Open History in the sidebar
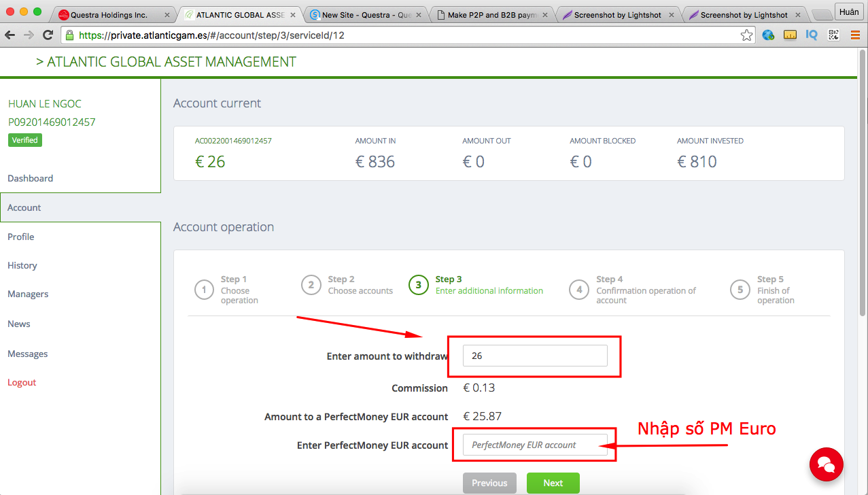Viewport: 868px width, 495px height. (x=22, y=265)
